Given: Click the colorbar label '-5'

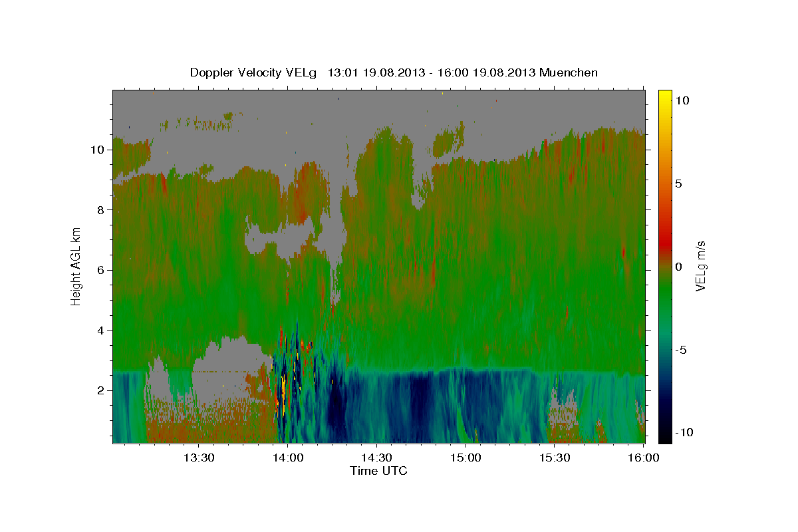Looking at the screenshot, I should [x=681, y=350].
